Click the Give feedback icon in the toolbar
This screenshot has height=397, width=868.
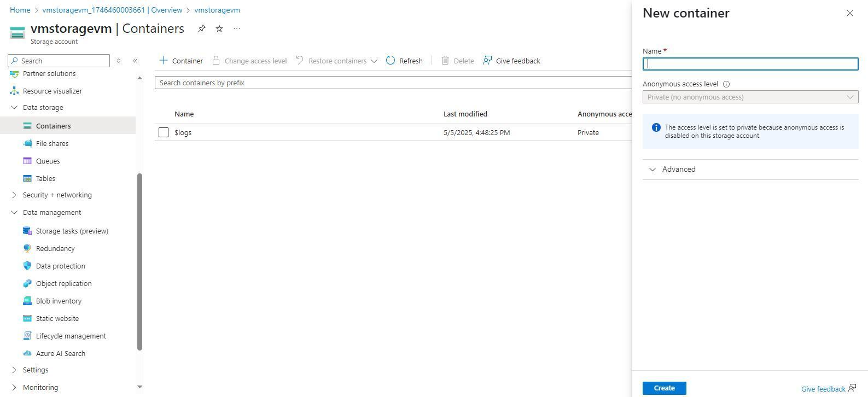coord(487,60)
